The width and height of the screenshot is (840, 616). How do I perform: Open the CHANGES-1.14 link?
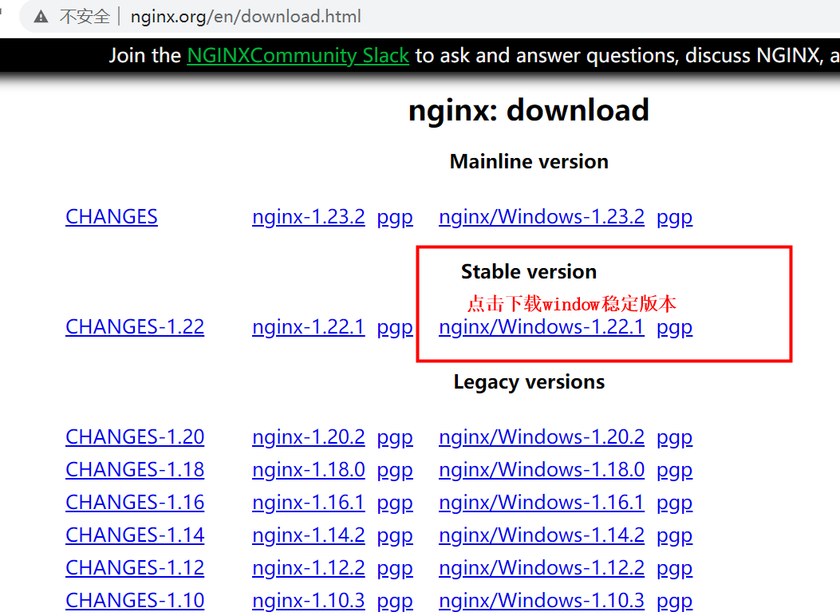(x=135, y=535)
